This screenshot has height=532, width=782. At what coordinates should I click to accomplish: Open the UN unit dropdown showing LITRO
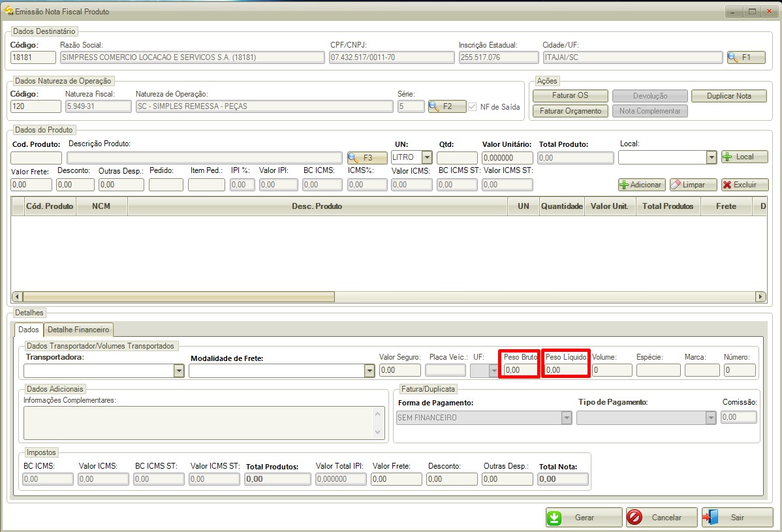click(426, 157)
